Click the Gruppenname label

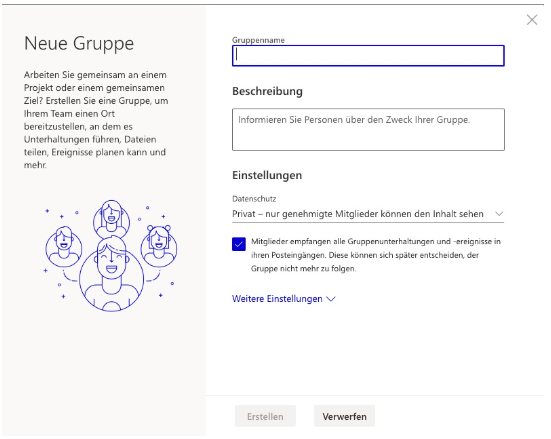[258, 40]
